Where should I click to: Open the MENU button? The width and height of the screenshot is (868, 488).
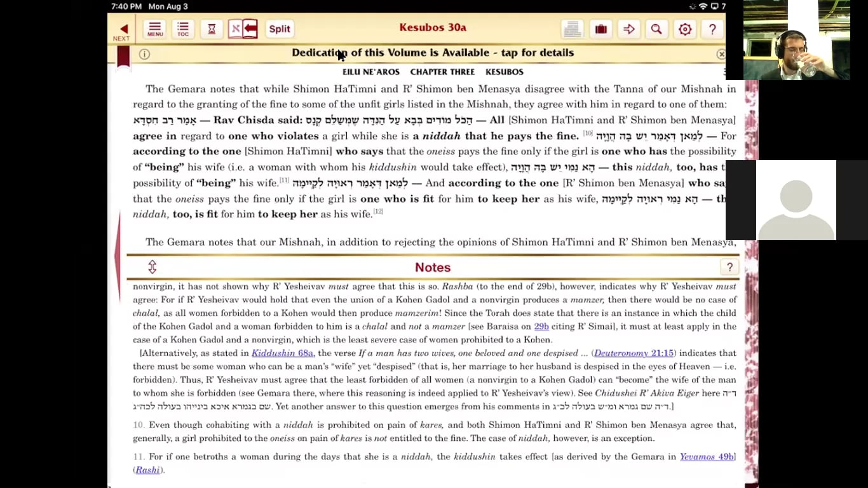(155, 29)
